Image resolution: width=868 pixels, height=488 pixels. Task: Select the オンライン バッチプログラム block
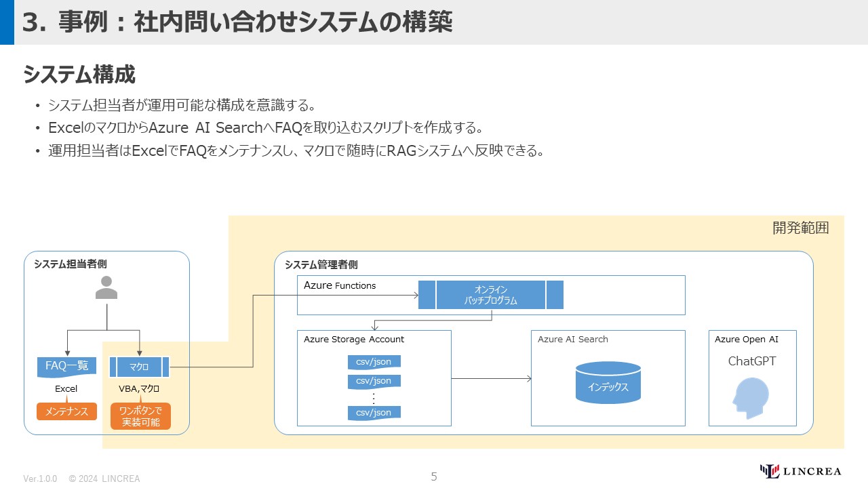click(x=491, y=295)
